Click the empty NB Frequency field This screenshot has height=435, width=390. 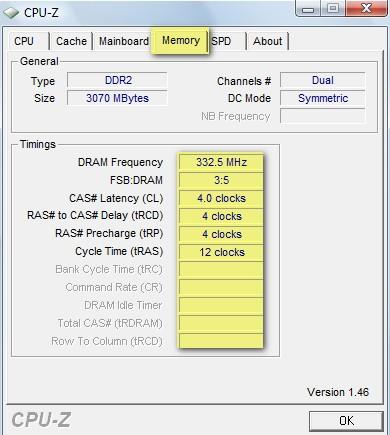pyautogui.click(x=323, y=116)
